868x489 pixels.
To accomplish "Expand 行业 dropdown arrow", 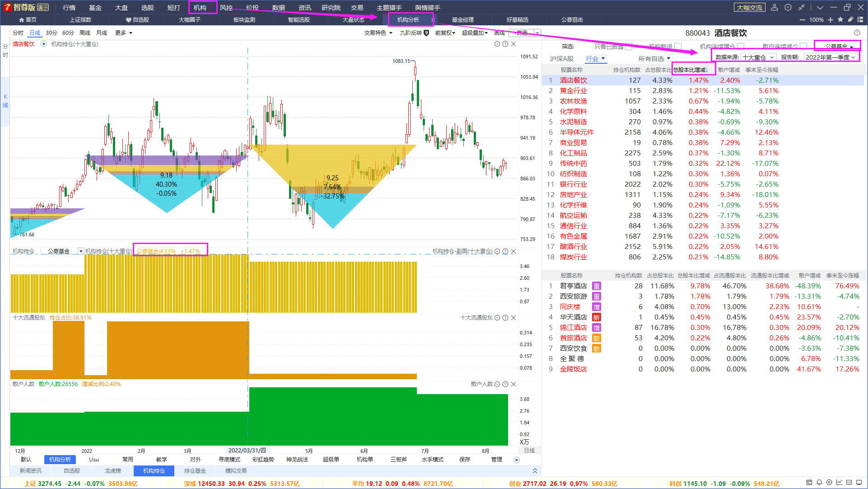I will [603, 58].
